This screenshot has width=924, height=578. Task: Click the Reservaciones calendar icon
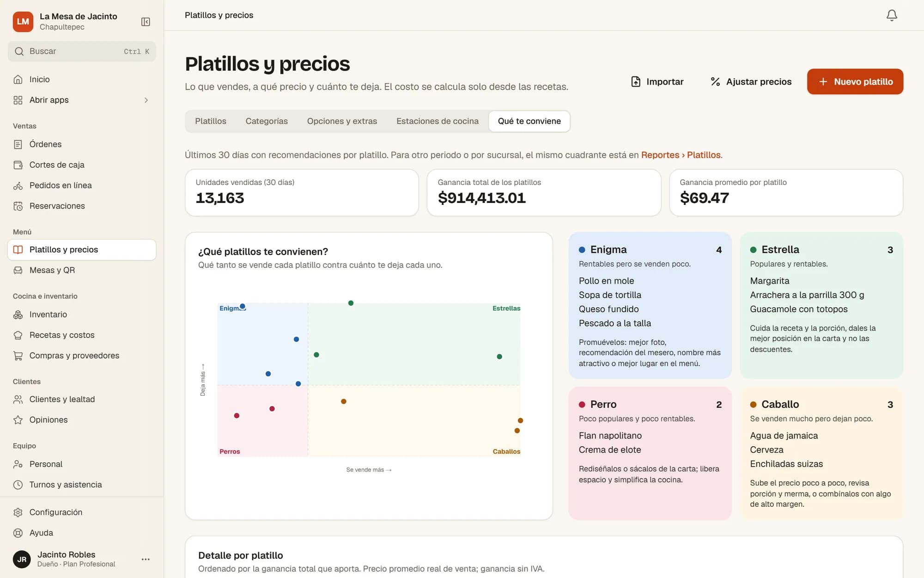coord(18,206)
